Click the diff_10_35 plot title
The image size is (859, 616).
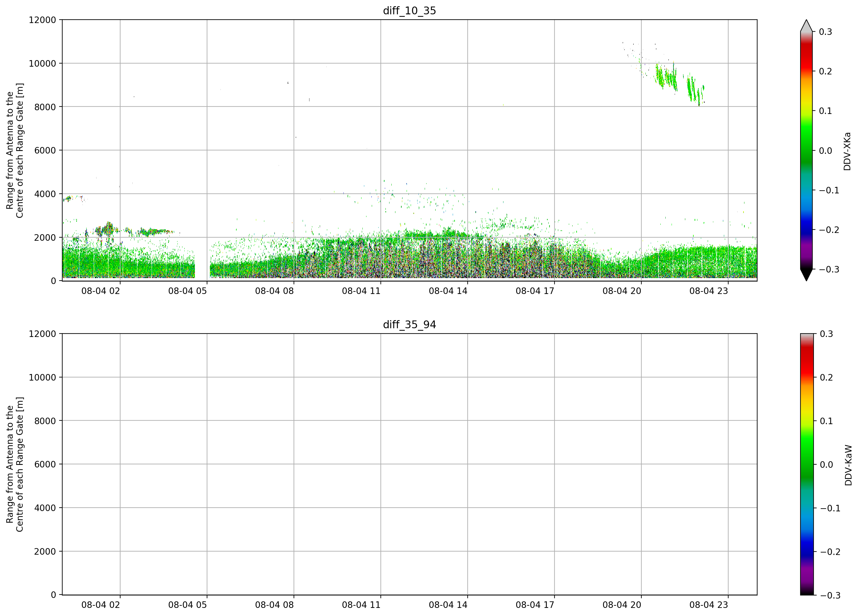tap(409, 11)
